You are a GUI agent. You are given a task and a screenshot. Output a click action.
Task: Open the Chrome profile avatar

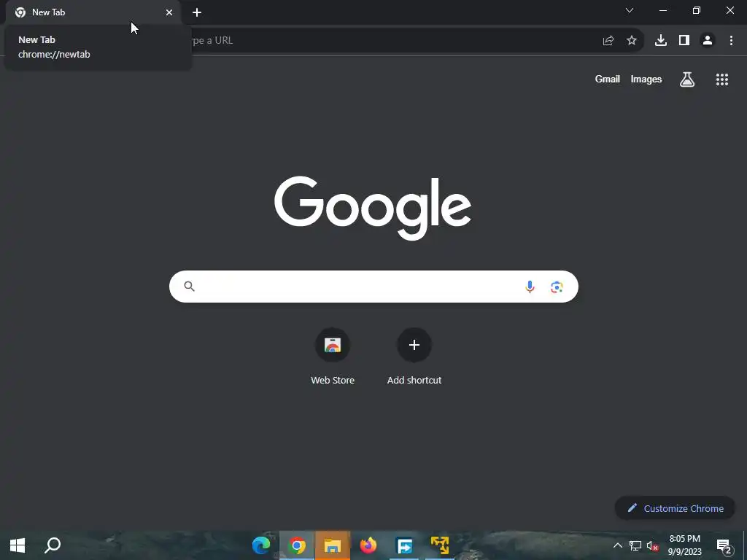(x=708, y=41)
